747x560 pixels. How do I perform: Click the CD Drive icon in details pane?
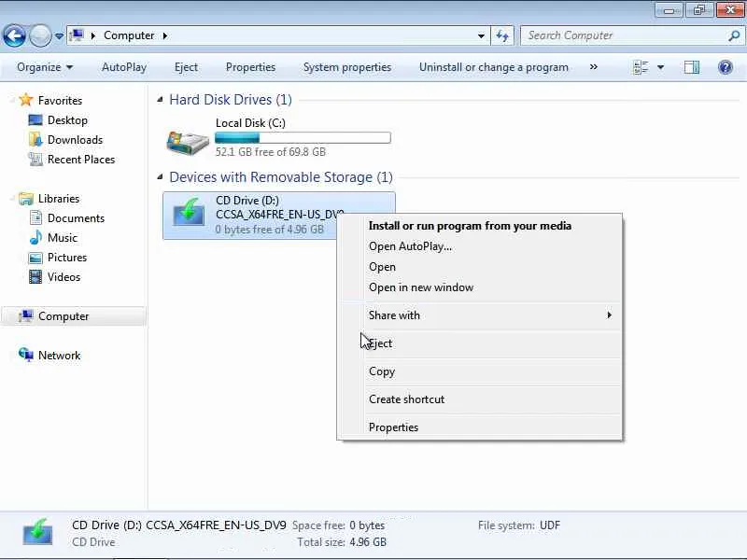coord(37,532)
